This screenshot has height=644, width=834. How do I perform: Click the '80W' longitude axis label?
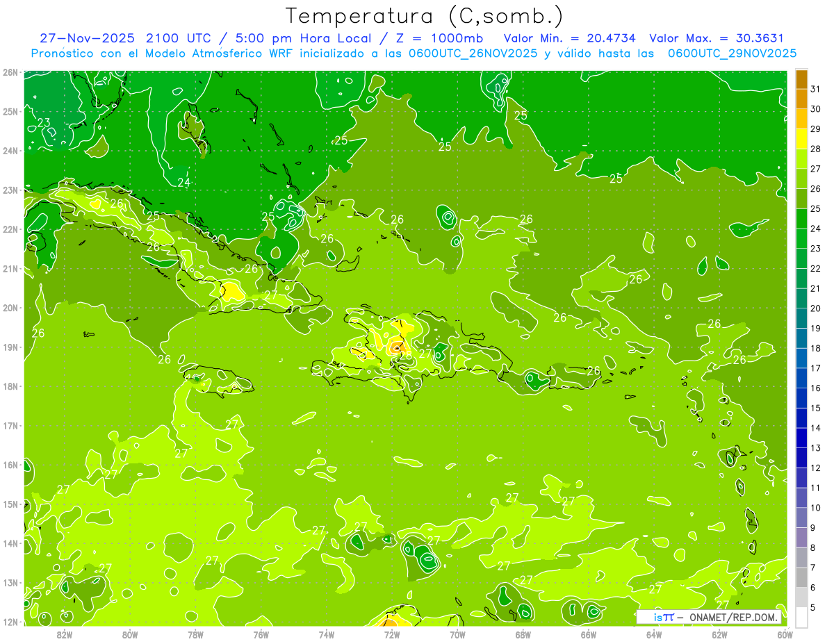(129, 634)
